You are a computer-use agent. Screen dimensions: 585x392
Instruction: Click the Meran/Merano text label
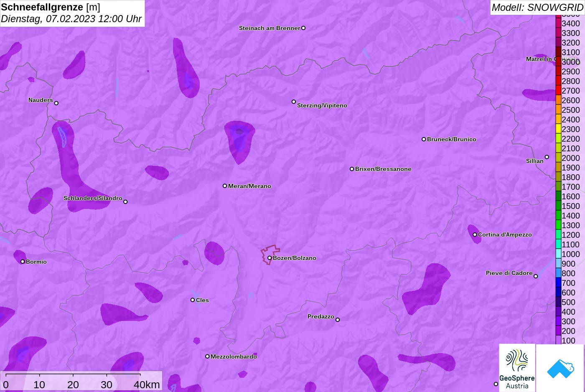[x=249, y=186]
